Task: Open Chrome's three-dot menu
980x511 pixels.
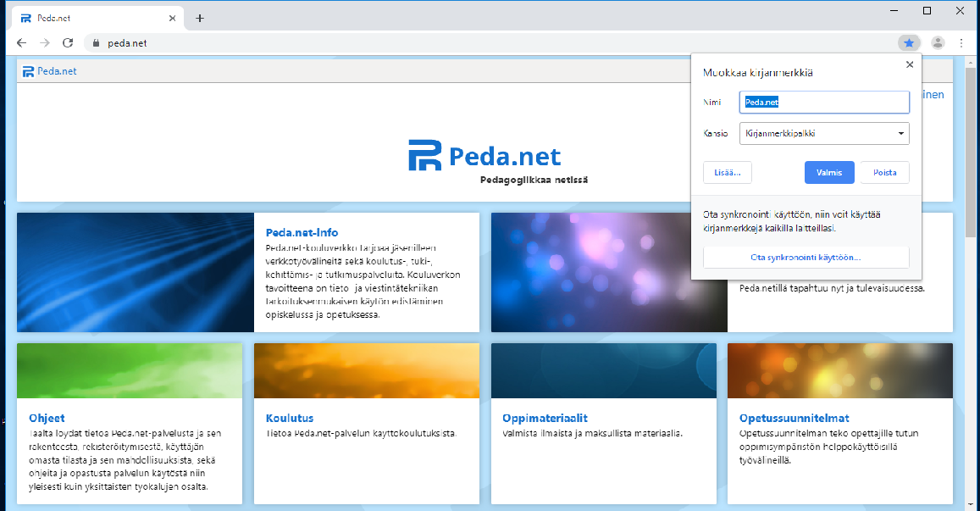Action: tap(961, 42)
